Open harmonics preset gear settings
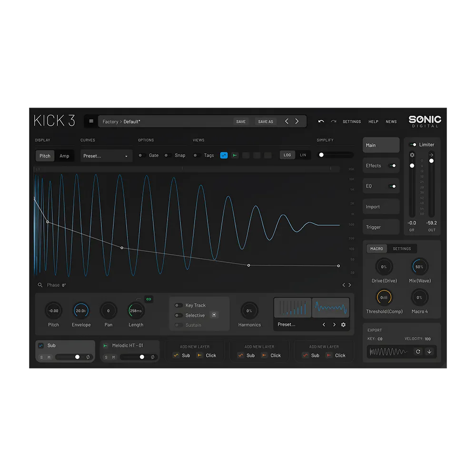 [x=343, y=325]
